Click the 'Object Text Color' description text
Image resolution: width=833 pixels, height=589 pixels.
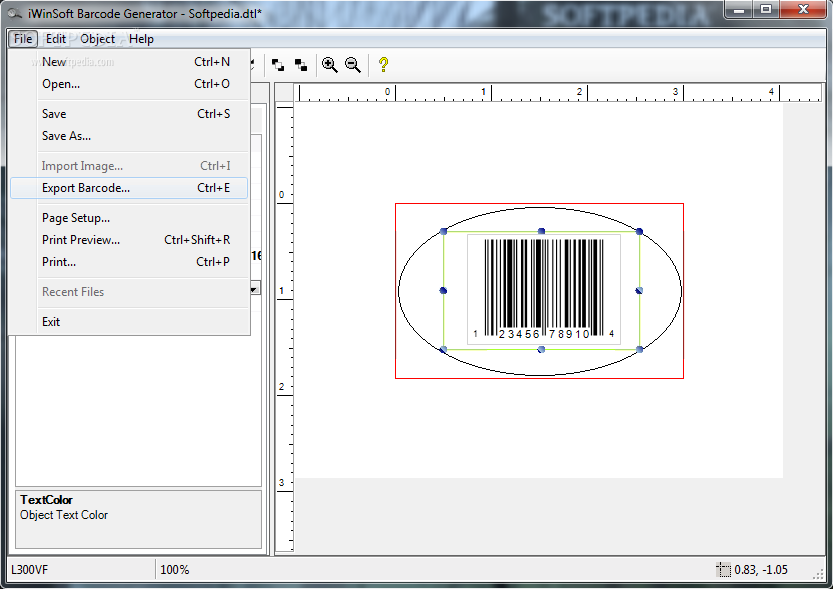[64, 515]
